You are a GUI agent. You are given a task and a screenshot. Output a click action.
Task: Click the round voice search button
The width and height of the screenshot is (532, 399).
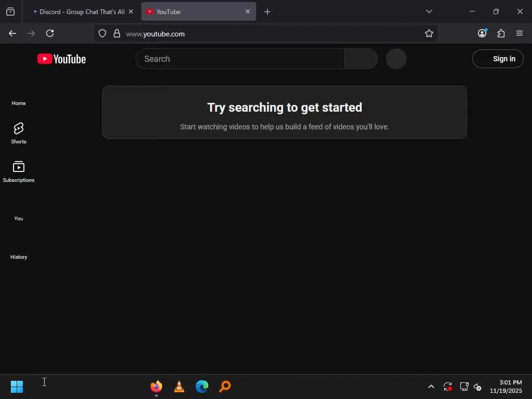(x=396, y=59)
